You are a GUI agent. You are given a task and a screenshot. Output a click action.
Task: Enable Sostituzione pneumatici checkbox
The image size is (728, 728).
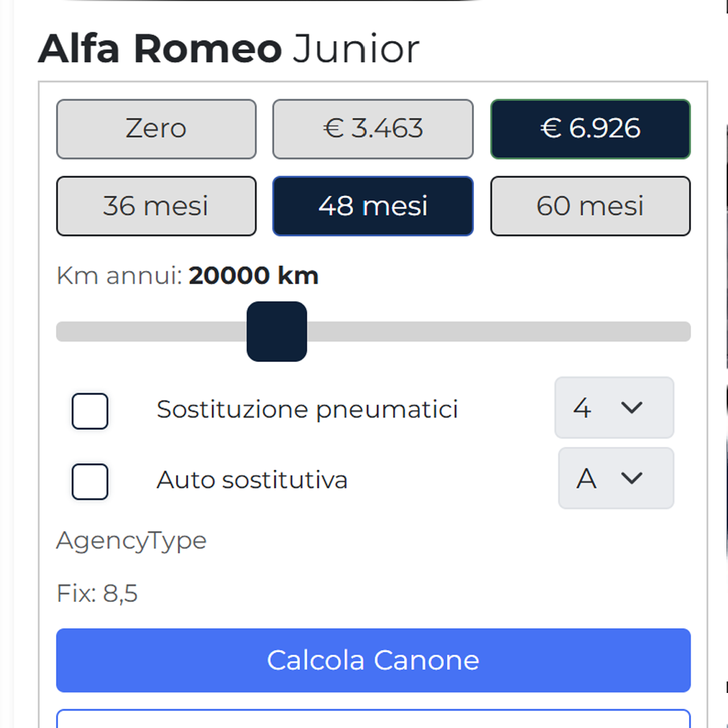(x=90, y=411)
